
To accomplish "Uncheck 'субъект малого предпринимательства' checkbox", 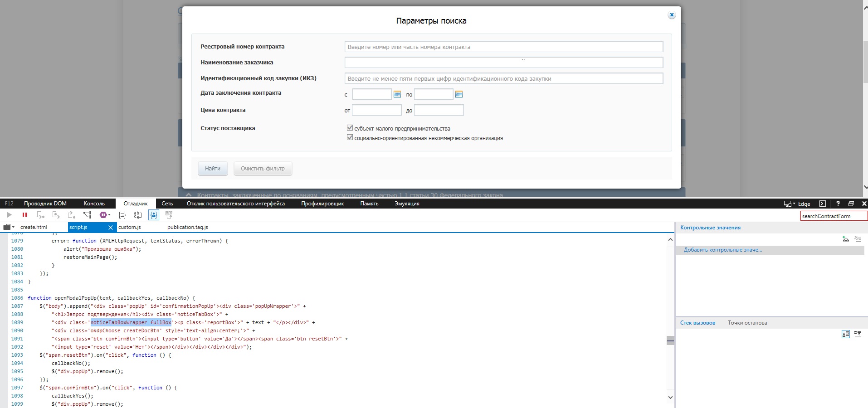I will click(350, 128).
